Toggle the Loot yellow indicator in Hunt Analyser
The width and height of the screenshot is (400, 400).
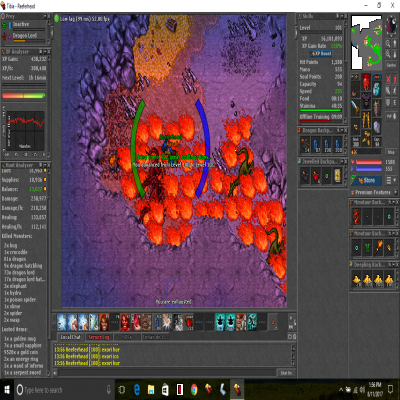45,171
